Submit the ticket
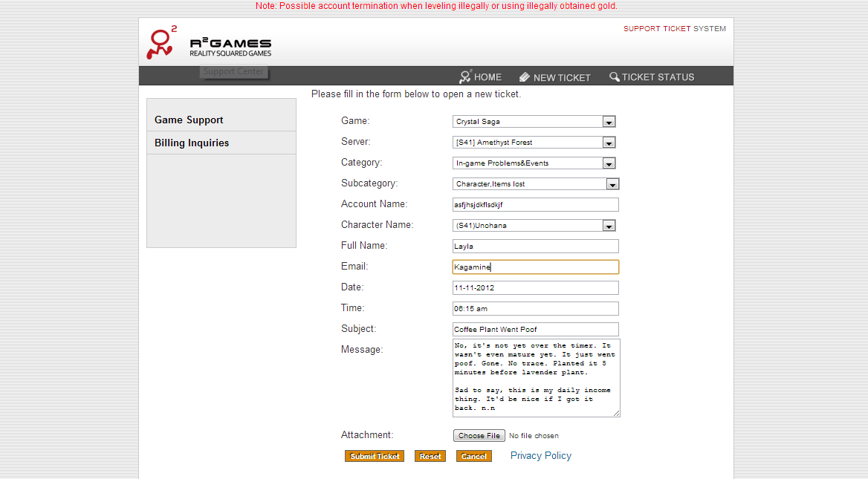Screen dimensions: 868x479 (375, 456)
